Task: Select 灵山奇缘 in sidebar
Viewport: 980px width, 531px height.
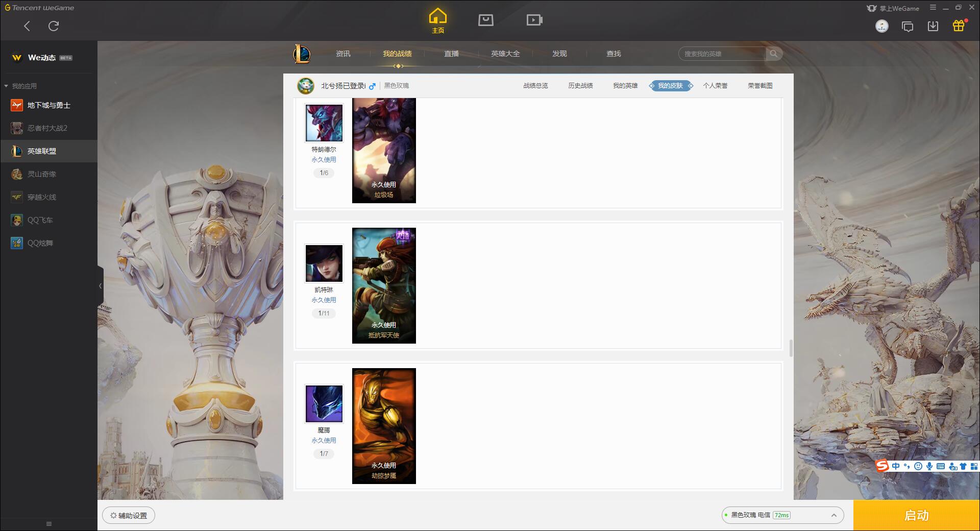Action: (48, 174)
